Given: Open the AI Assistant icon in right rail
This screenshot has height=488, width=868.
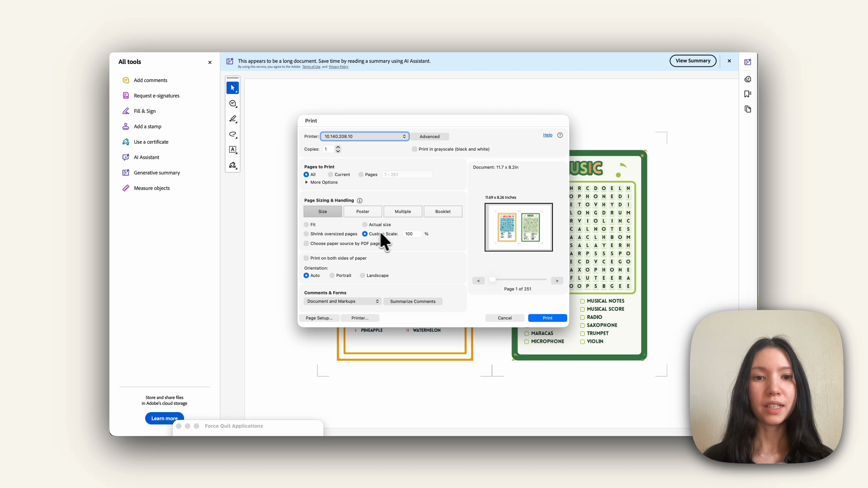Looking at the screenshot, I should point(748,62).
